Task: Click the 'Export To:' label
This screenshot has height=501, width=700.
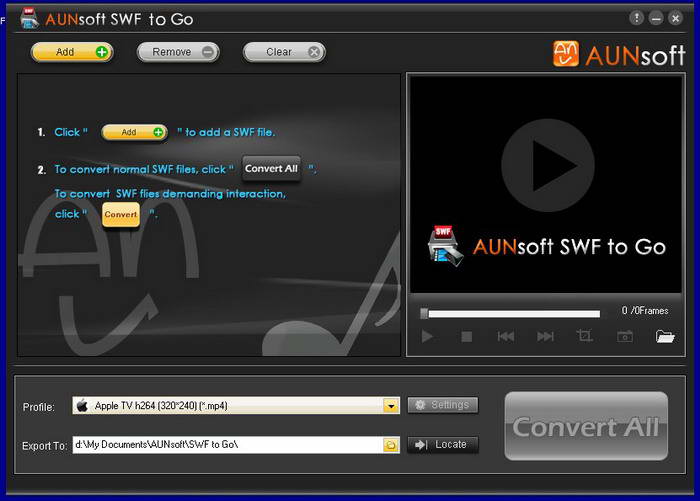Action: coord(44,446)
